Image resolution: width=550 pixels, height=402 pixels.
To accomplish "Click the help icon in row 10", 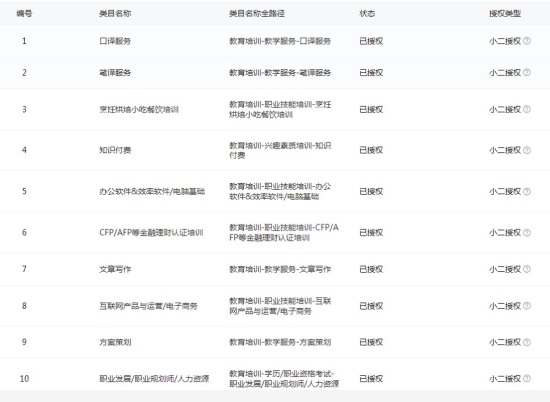I will [x=527, y=378].
